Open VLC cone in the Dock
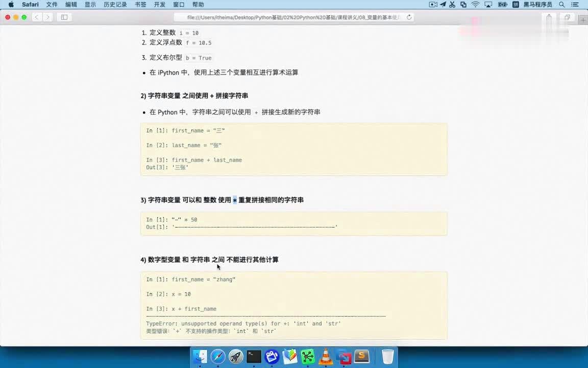 326,356
